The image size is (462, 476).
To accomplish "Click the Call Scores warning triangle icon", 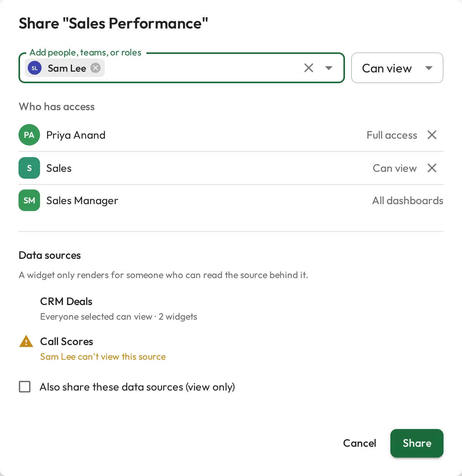I will click(x=26, y=342).
